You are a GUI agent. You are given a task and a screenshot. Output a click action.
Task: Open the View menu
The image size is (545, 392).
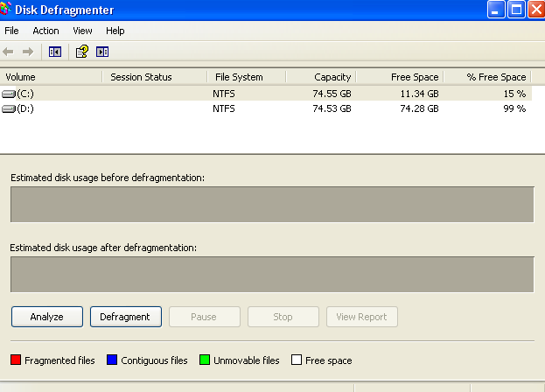[82, 31]
